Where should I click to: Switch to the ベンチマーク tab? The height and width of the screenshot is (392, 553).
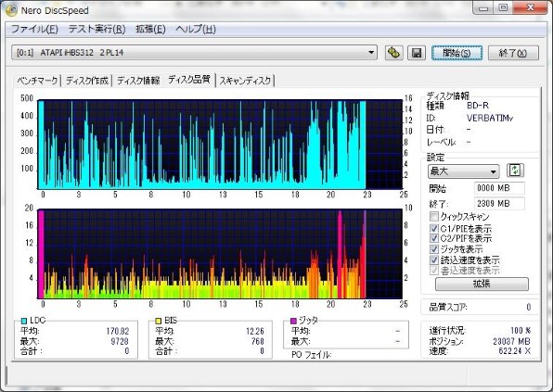coord(37,81)
